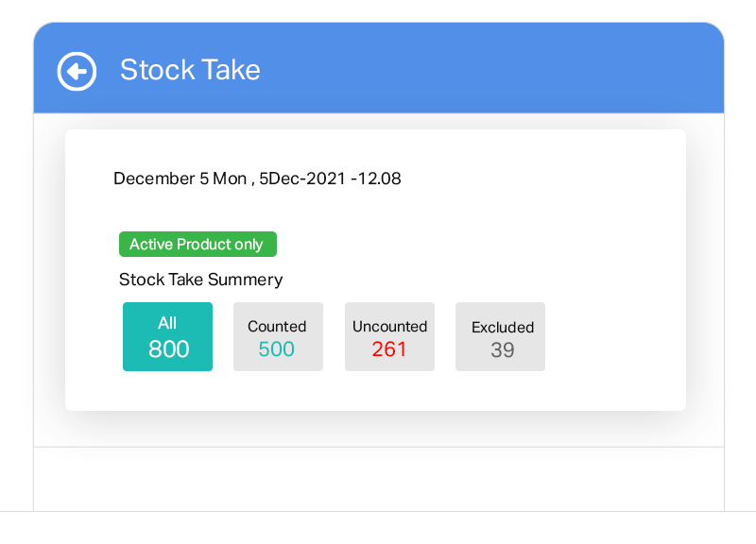The image size is (756, 544).
Task: Go back using the arrow icon
Action: [x=77, y=71]
